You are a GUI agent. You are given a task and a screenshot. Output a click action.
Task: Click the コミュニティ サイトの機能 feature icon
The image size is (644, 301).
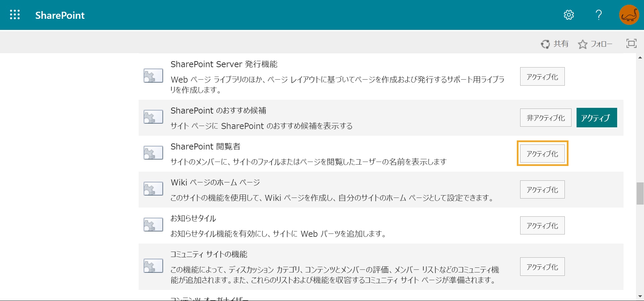153,266
